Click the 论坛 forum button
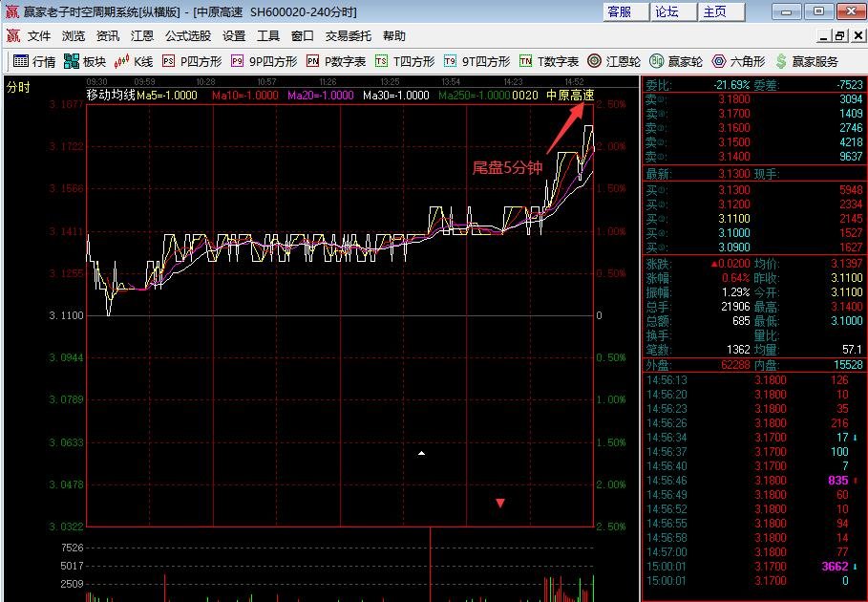 tap(674, 11)
